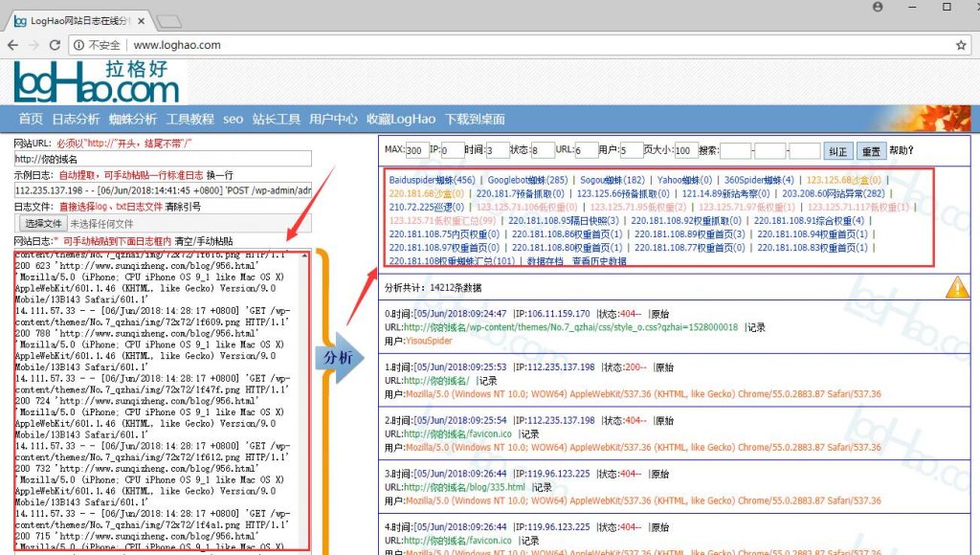Focus the IP column input
This screenshot has width=980, height=555.
(453, 150)
